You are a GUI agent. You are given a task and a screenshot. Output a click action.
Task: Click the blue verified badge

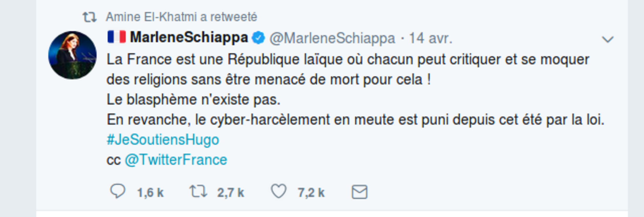coord(258,38)
